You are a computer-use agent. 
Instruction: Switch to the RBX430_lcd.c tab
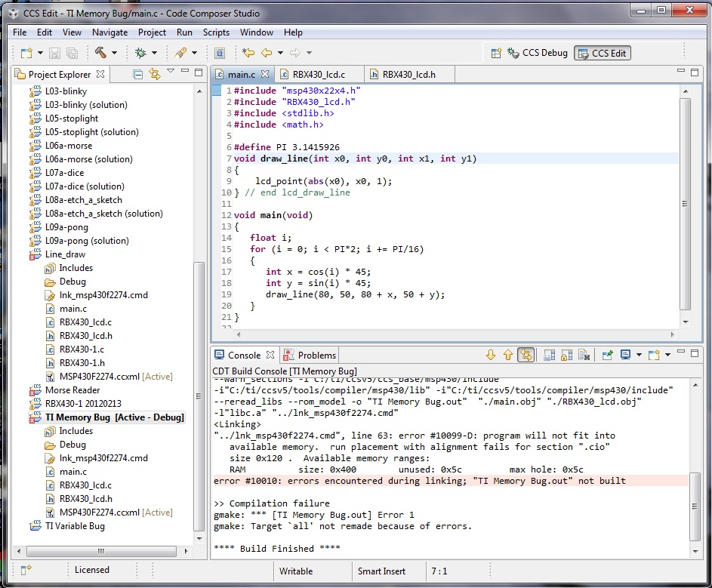pyautogui.click(x=319, y=75)
